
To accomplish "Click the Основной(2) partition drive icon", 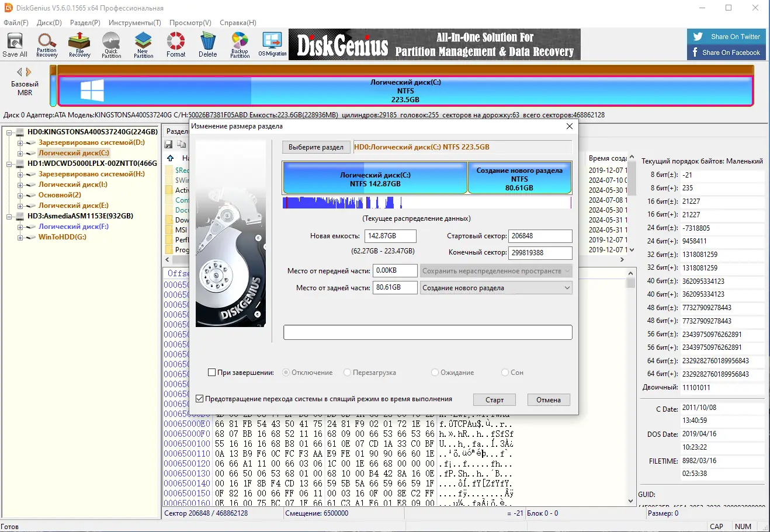I will tap(31, 195).
